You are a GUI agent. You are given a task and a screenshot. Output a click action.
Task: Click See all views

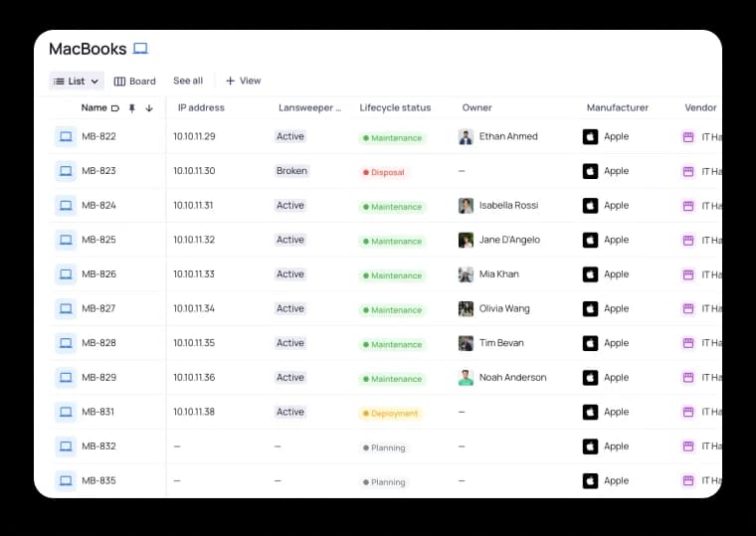pyautogui.click(x=188, y=81)
